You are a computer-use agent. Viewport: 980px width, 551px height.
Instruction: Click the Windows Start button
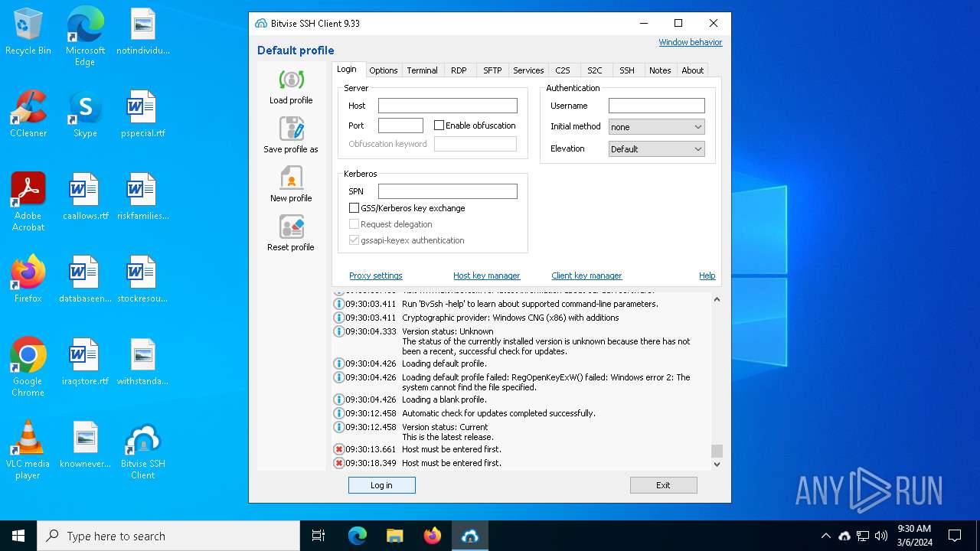click(x=18, y=536)
